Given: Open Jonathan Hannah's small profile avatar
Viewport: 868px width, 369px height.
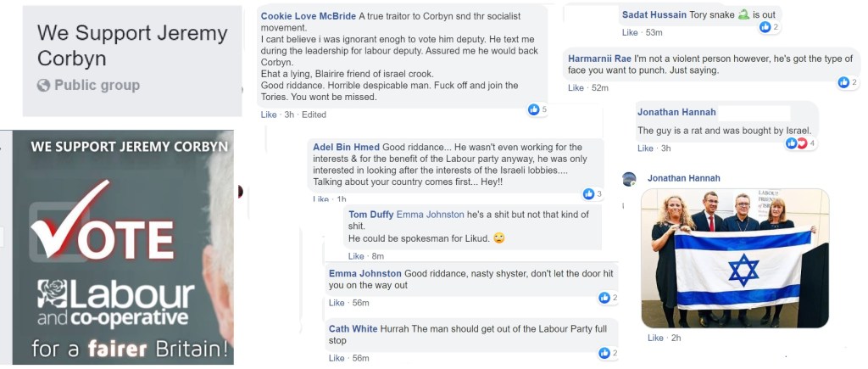Looking at the screenshot, I should pyautogui.click(x=629, y=179).
